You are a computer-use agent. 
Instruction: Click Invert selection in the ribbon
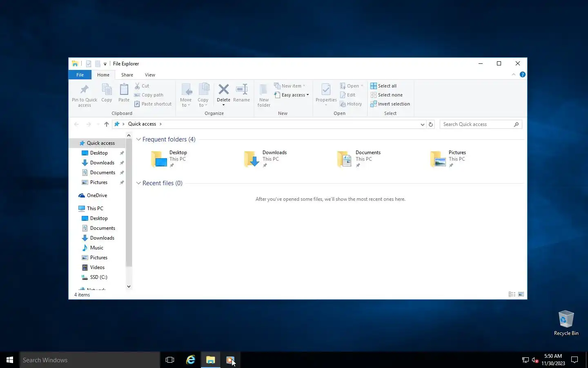pos(390,104)
